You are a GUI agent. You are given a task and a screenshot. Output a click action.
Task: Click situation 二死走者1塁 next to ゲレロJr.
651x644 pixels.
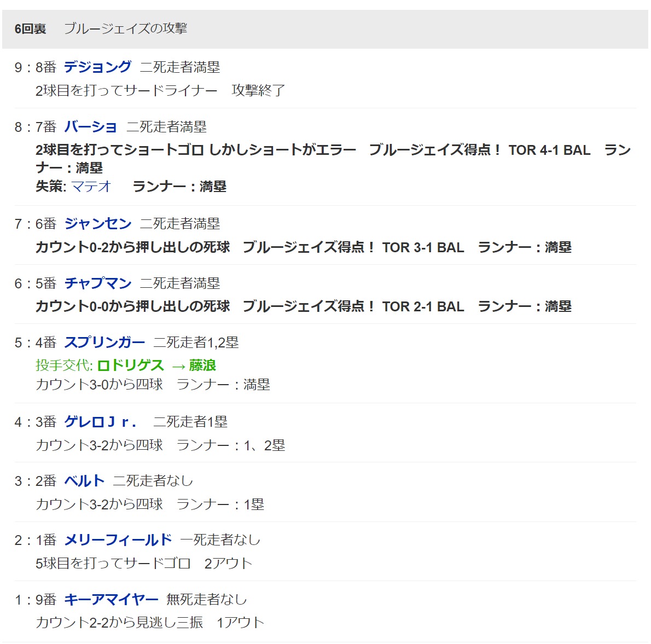click(190, 422)
